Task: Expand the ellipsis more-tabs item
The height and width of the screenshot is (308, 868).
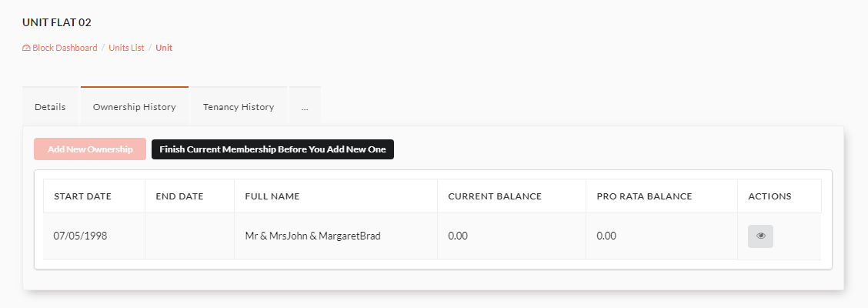Action: point(305,106)
